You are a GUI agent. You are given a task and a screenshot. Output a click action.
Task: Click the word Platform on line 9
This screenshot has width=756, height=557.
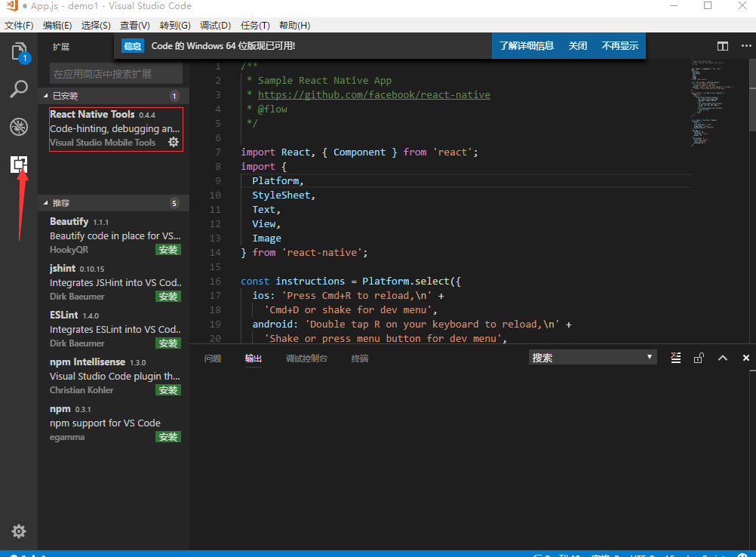click(275, 181)
